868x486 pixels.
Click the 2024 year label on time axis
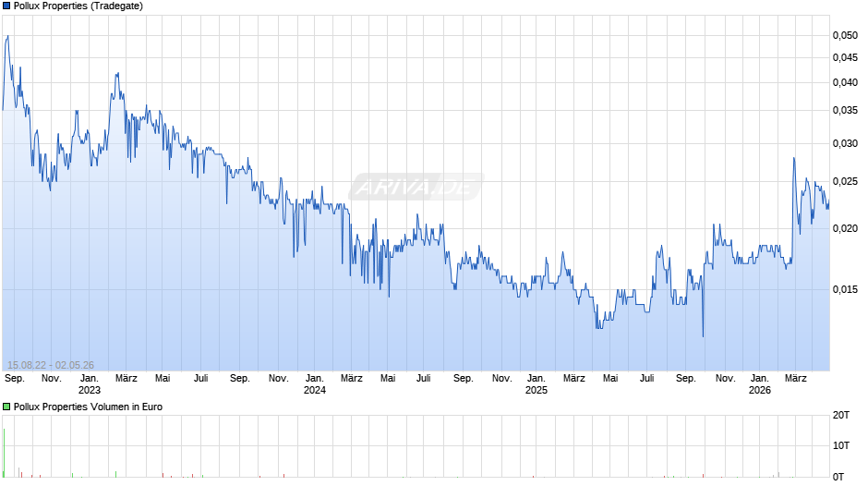[315, 390]
